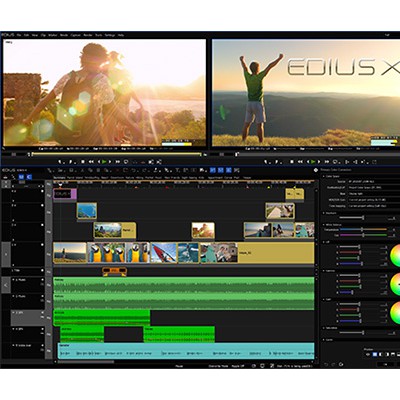Image resolution: width=400 pixels, height=400 pixels.
Task: Expand the Curve section
Action: pos(323,340)
